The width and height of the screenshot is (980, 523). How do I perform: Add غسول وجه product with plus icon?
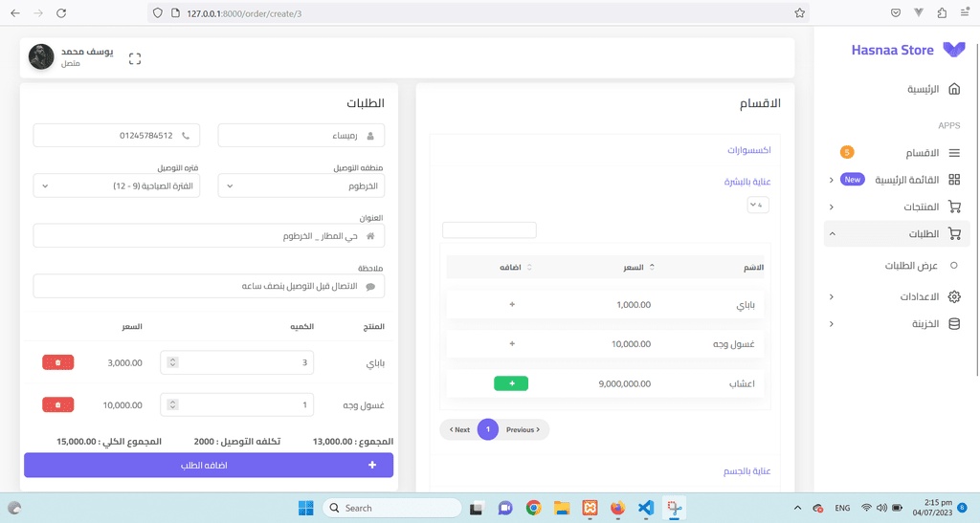[x=512, y=344]
